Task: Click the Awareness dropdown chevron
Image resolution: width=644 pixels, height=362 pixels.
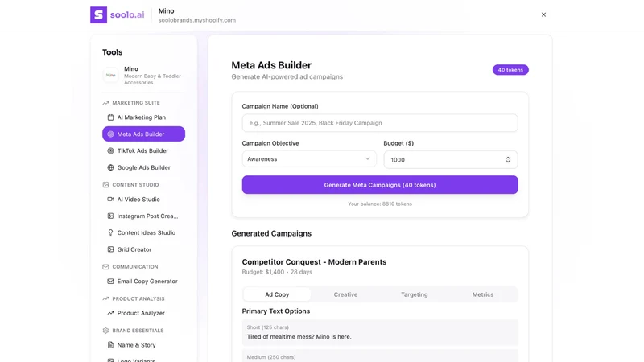Action: click(368, 158)
